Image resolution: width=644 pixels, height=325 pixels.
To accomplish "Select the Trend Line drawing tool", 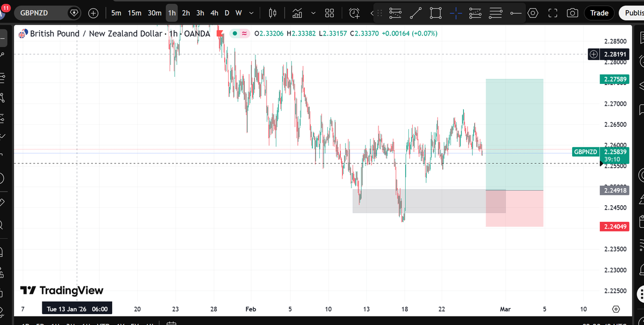I will click(416, 12).
